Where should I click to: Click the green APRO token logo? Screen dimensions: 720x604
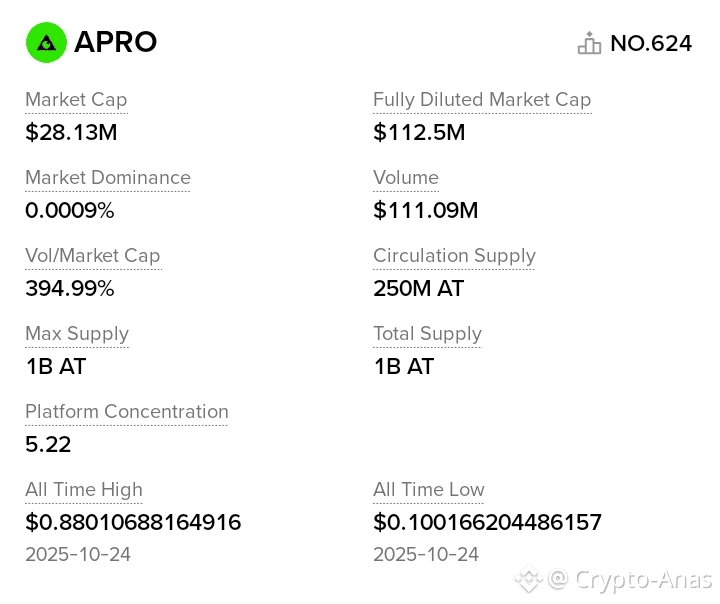click(46, 42)
